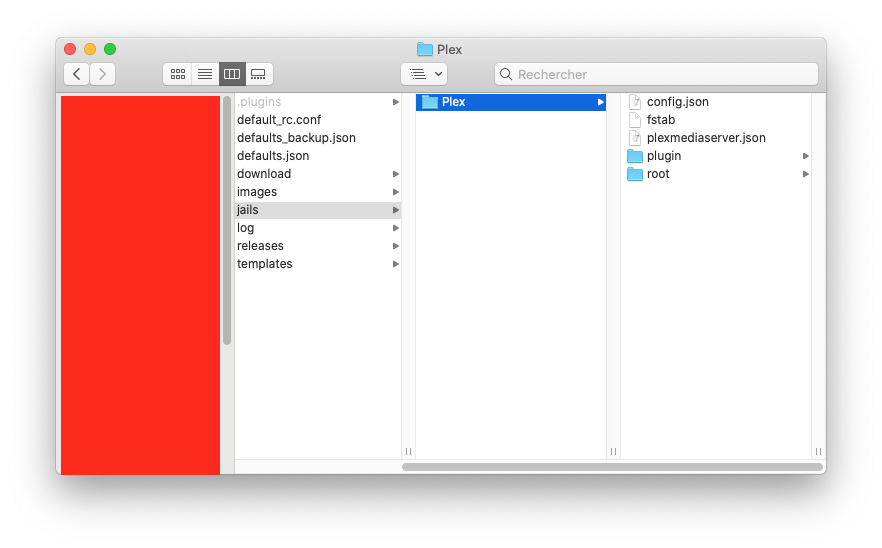Click the plugin folder icon
This screenshot has height=548, width=882.
(x=634, y=156)
